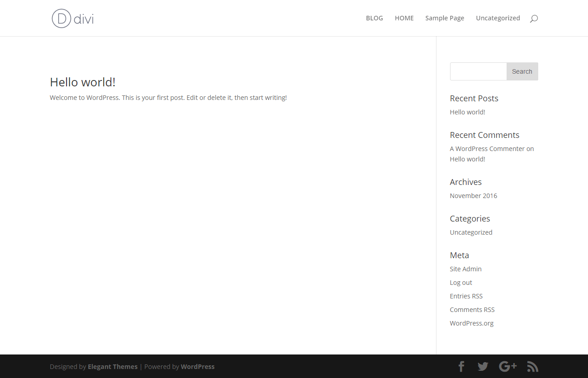Click the Divi logo in header
The width and height of the screenshot is (588, 378).
tap(73, 19)
